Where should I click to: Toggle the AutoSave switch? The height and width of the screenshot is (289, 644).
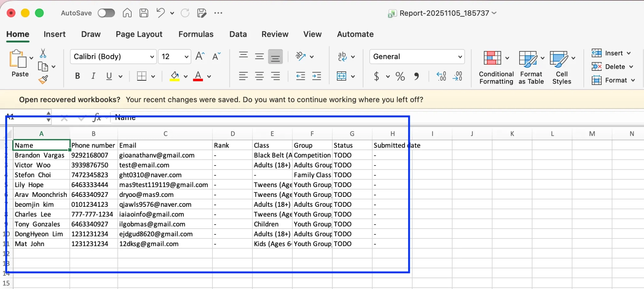106,13
